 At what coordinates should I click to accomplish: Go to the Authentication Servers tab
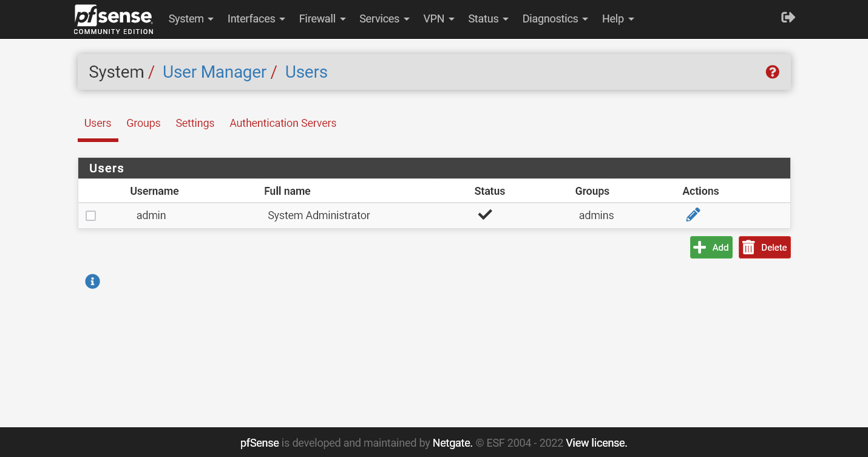pyautogui.click(x=283, y=123)
